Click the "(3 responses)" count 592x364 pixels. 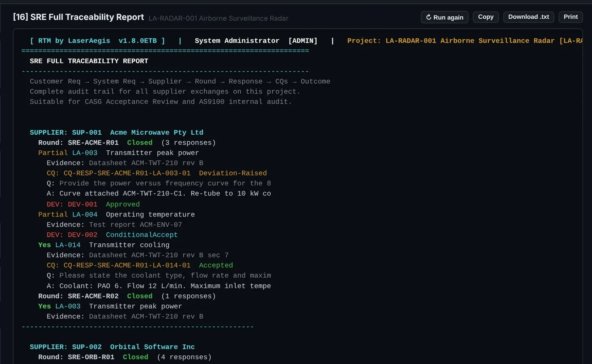click(x=189, y=143)
